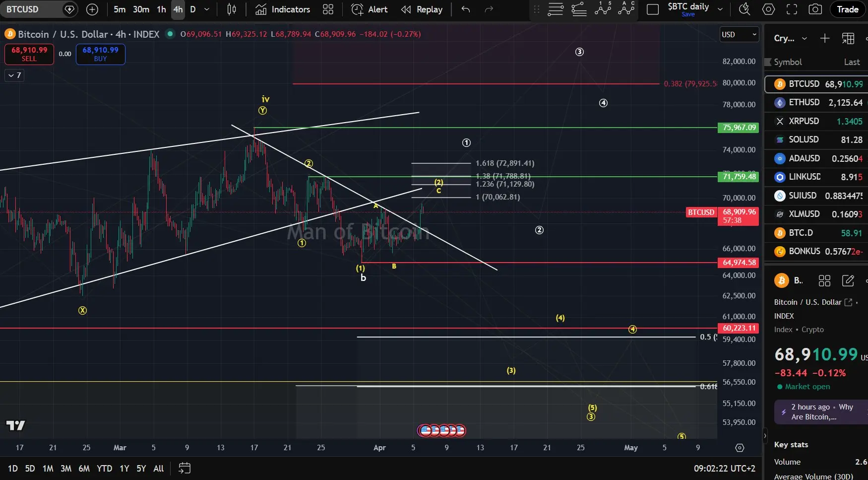Click the horizontal lines drawing toolbar icon
The width and height of the screenshot is (868, 480).
click(556, 9)
